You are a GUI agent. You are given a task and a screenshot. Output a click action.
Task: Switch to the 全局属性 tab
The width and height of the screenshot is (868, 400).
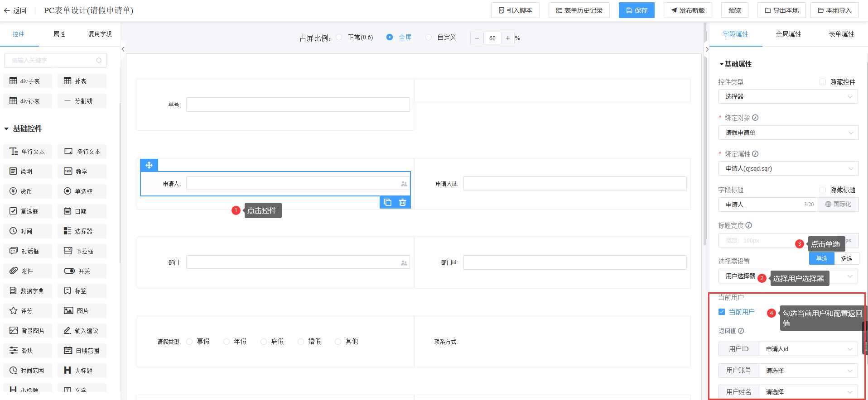point(788,34)
